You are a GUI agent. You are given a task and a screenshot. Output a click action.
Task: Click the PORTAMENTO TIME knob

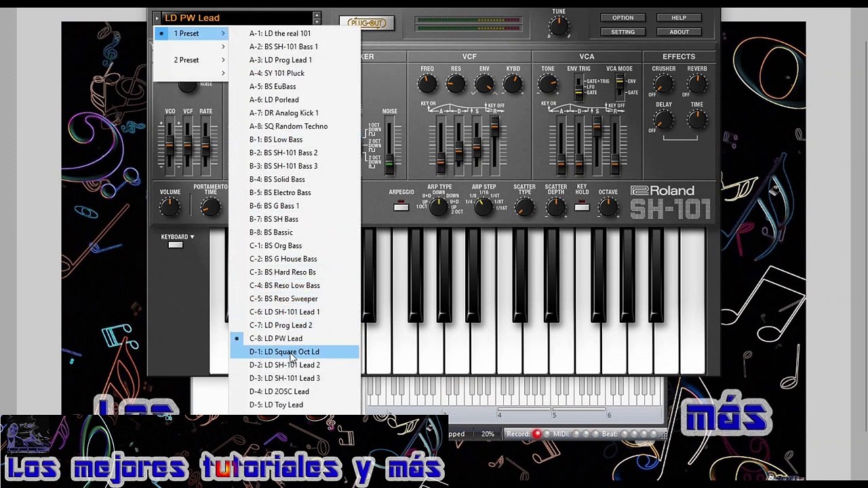[211, 207]
